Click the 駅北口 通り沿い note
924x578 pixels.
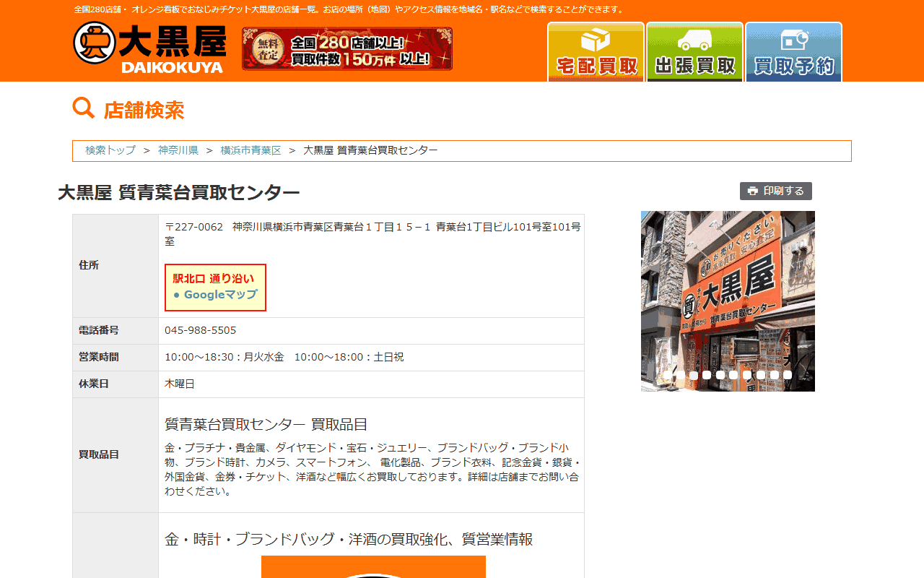(x=214, y=278)
